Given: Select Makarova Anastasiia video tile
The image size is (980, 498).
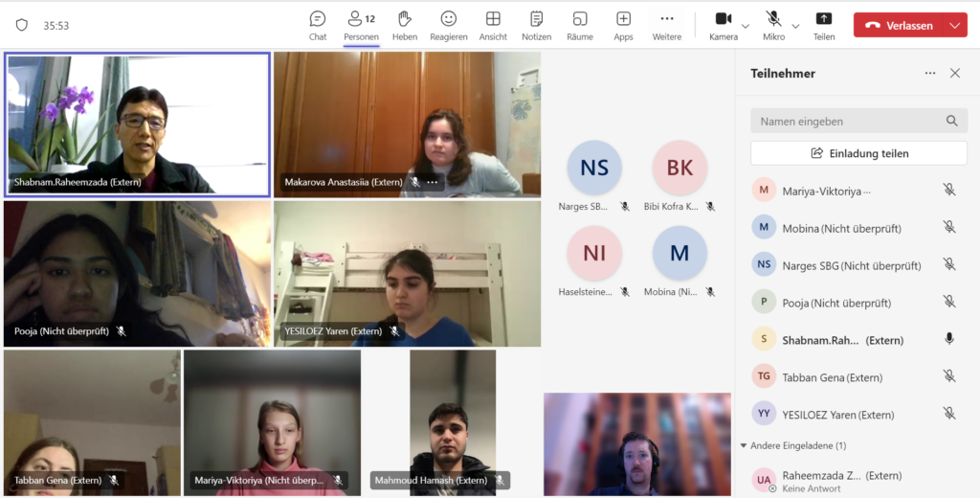Looking at the screenshot, I should pyautogui.click(x=407, y=124).
